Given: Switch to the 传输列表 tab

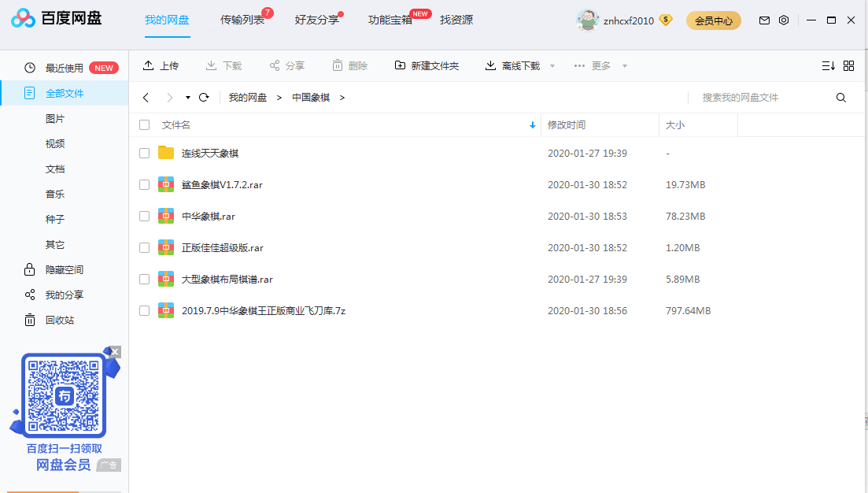Looking at the screenshot, I should click(x=241, y=20).
